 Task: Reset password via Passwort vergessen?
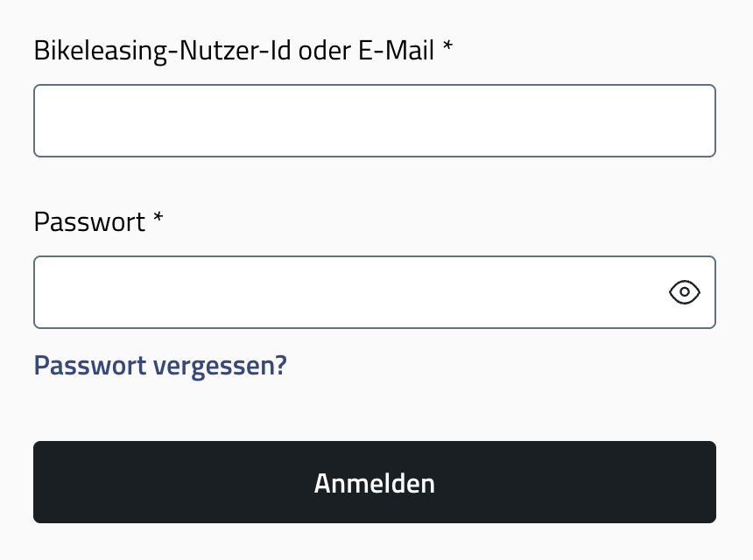pos(160,366)
